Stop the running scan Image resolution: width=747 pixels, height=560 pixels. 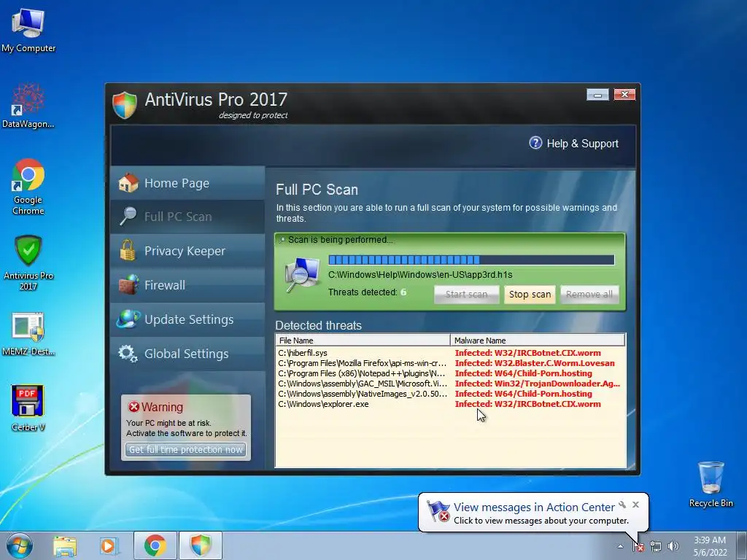(x=530, y=295)
